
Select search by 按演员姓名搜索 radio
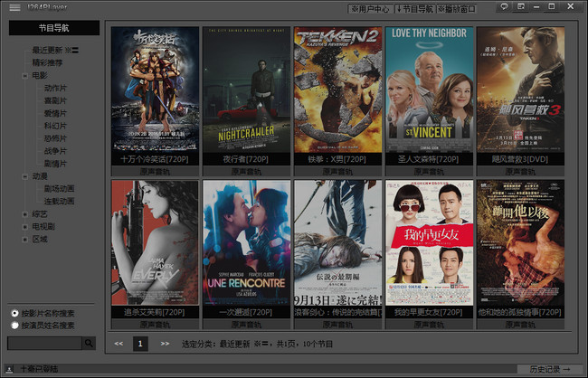[x=15, y=326]
